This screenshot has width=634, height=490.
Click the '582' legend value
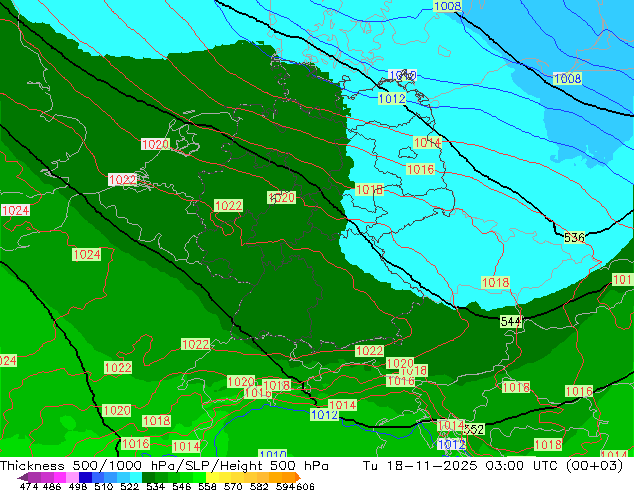point(259,486)
